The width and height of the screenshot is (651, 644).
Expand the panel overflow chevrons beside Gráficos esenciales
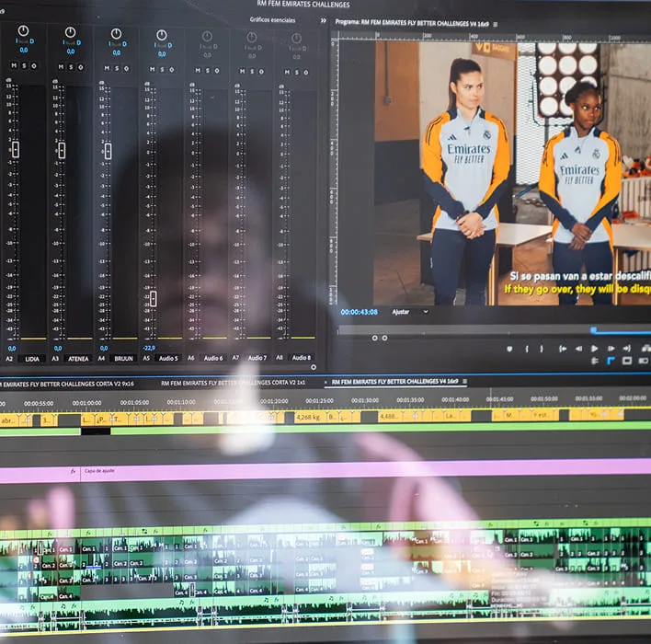pyautogui.click(x=323, y=20)
